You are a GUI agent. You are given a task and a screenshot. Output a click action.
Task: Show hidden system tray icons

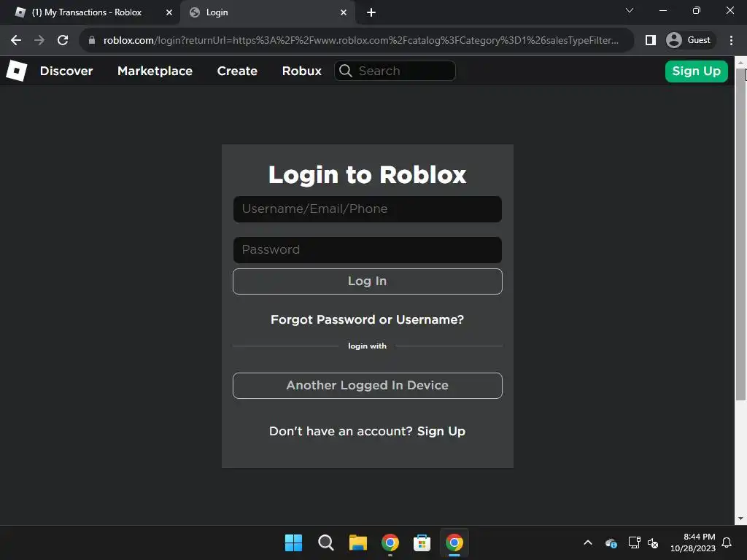588,542
